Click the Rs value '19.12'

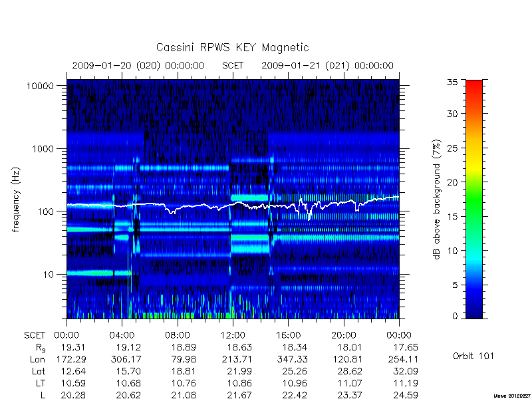pos(128,347)
